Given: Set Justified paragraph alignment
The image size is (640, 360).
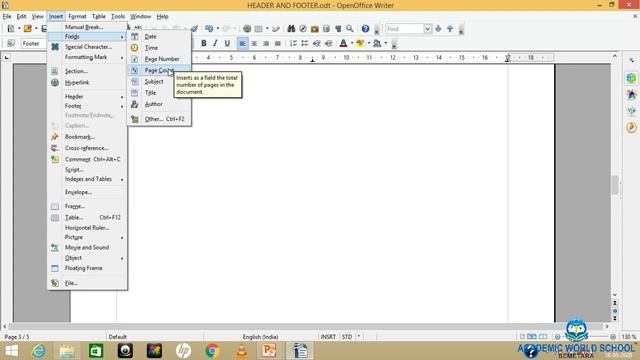Looking at the screenshot, I should click(x=278, y=43).
